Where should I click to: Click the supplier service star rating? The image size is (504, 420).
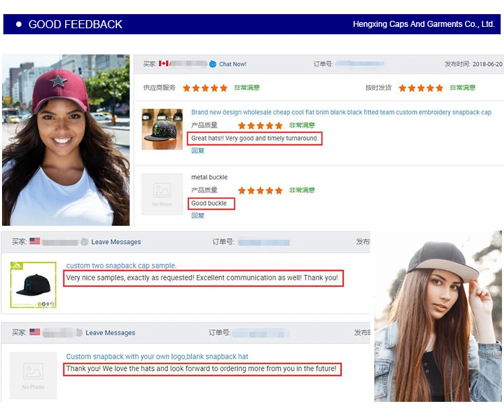205,88
